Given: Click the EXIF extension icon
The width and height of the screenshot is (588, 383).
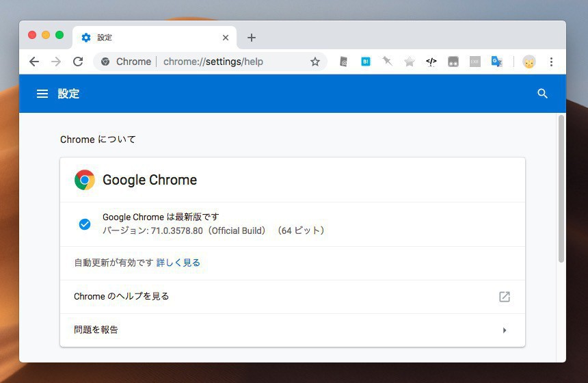Looking at the screenshot, I should [475, 62].
